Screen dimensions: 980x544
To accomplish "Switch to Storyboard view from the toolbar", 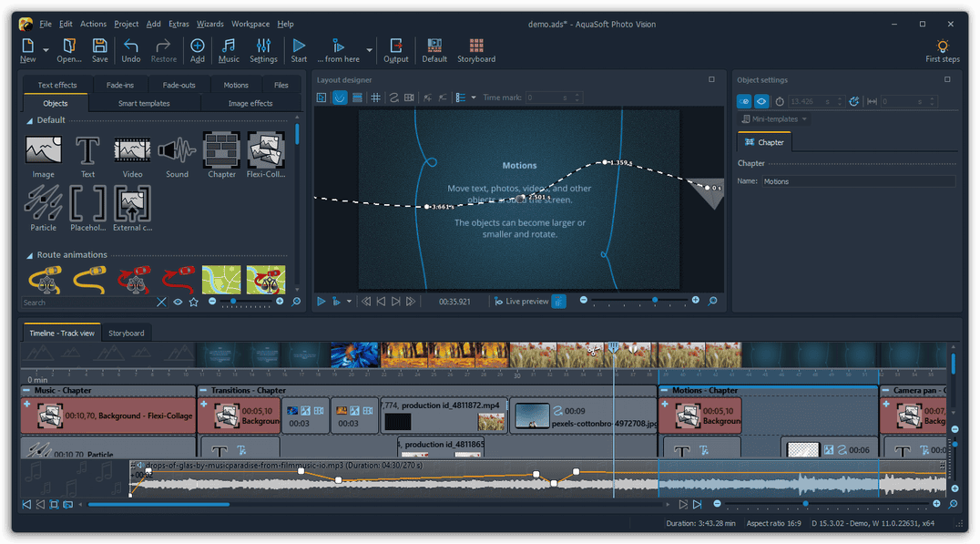I will click(475, 50).
